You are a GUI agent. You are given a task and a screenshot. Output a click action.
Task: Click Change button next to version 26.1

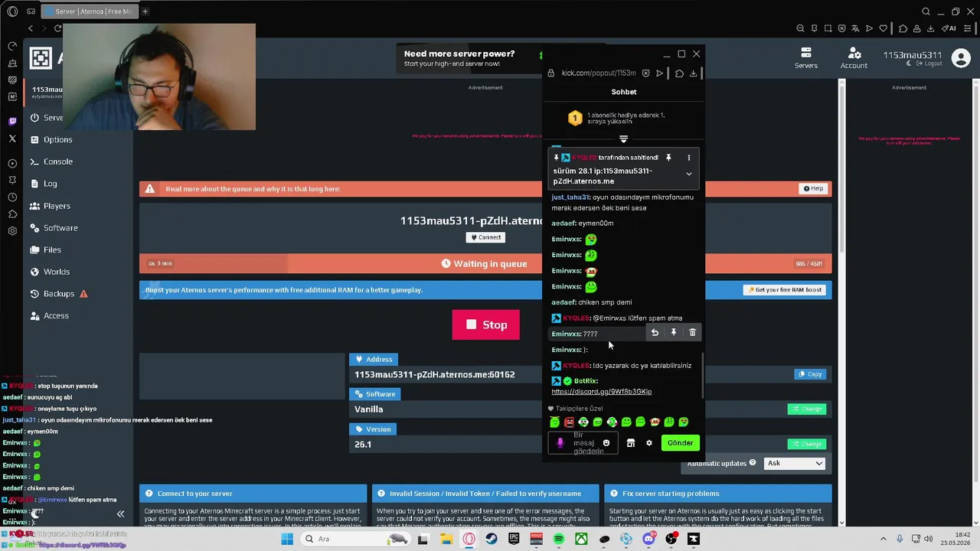click(x=807, y=444)
